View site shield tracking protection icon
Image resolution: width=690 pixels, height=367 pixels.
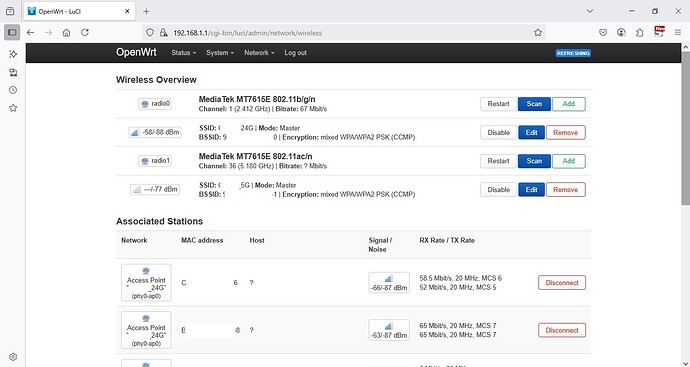[150, 33]
